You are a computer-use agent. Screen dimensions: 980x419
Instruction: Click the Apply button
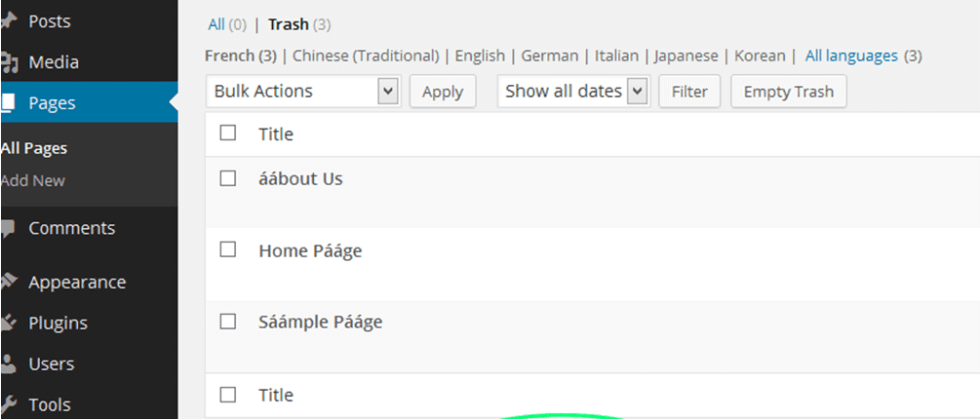pos(443,92)
